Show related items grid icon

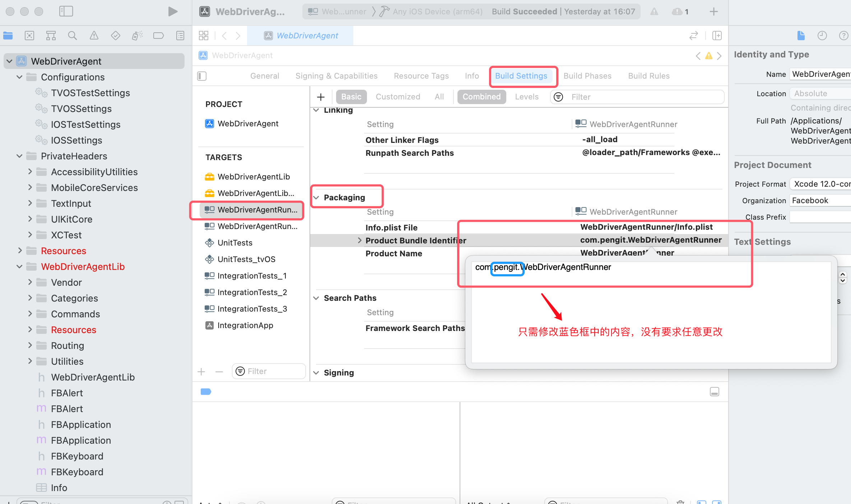(204, 36)
